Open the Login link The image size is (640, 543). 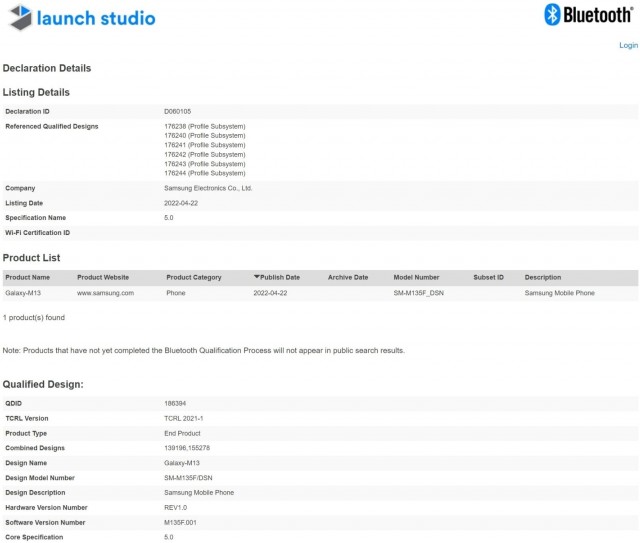[628, 45]
